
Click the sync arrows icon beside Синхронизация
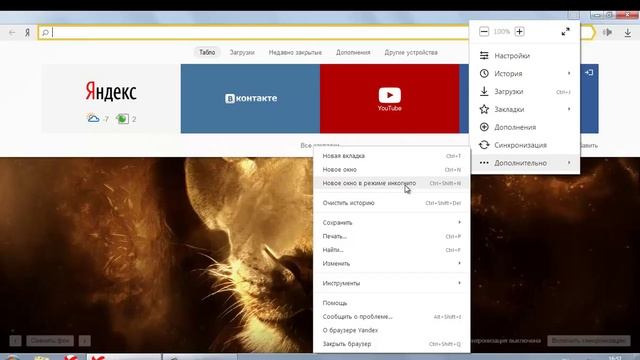484,145
